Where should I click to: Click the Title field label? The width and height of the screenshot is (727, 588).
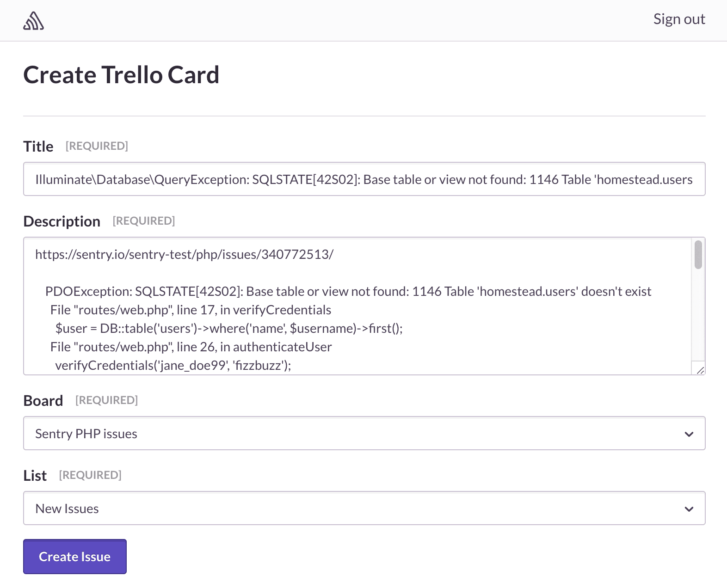(38, 147)
